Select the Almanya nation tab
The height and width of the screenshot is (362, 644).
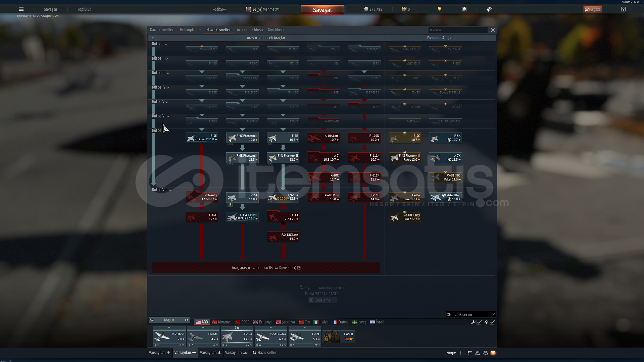point(221,322)
